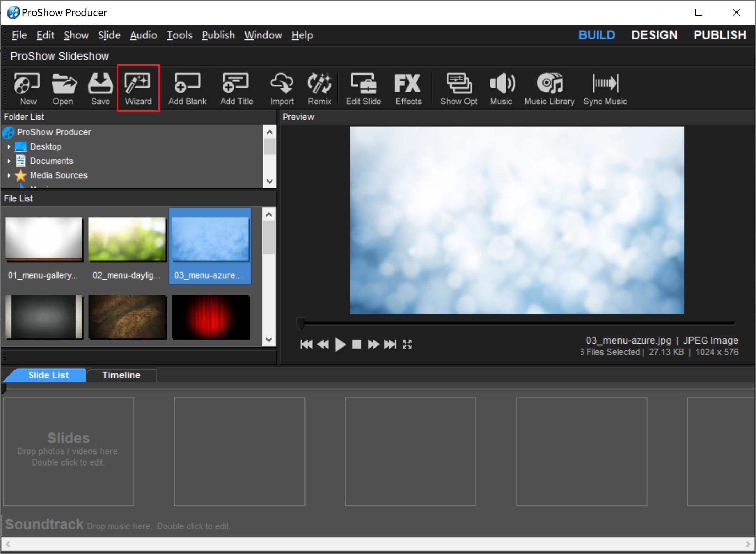Switch to PUBLISH workspace
Image resolution: width=756 pixels, height=554 pixels.
[719, 35]
